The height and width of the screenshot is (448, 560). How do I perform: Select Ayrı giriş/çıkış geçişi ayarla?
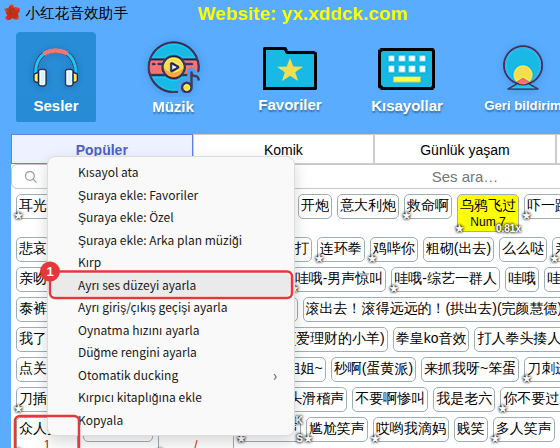coord(171,308)
